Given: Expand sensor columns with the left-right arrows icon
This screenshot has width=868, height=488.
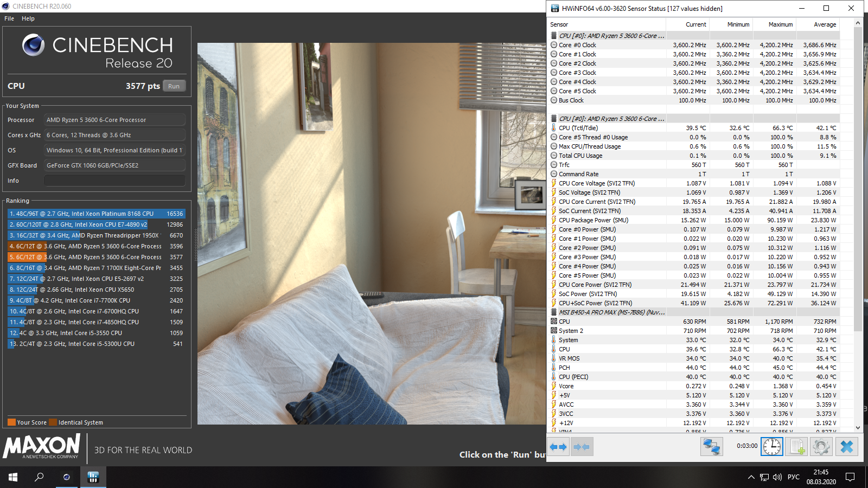Looking at the screenshot, I should coord(558,447).
